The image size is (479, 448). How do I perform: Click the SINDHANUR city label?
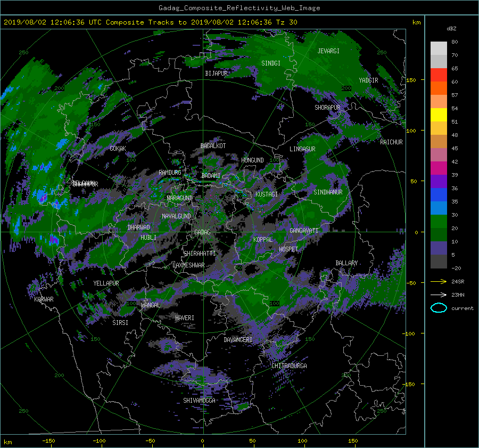[x=328, y=192]
